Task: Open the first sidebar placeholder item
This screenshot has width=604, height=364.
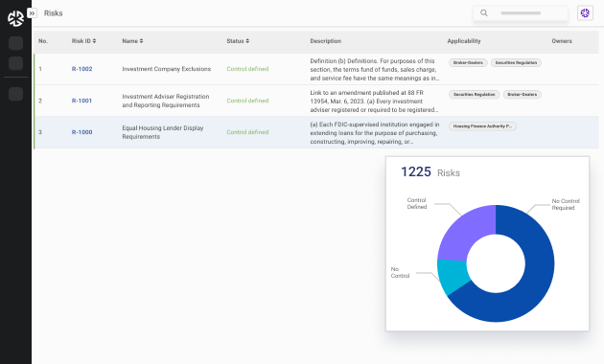Action: (x=15, y=43)
